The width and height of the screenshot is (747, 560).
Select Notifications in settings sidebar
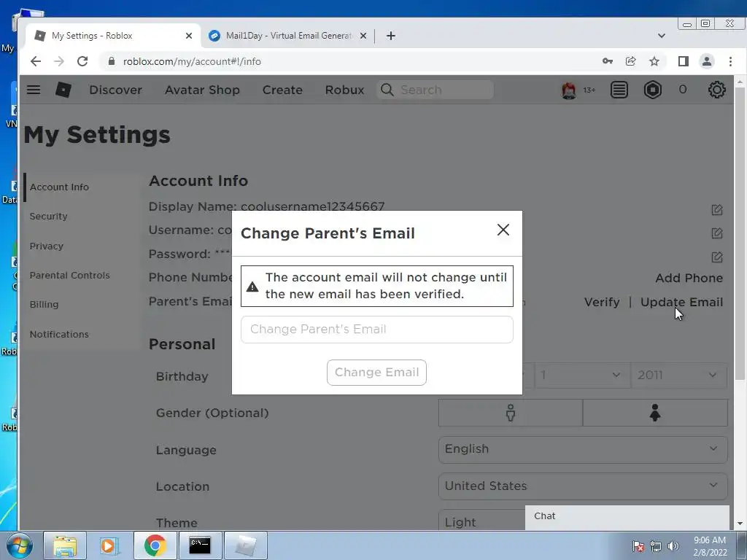click(x=59, y=334)
